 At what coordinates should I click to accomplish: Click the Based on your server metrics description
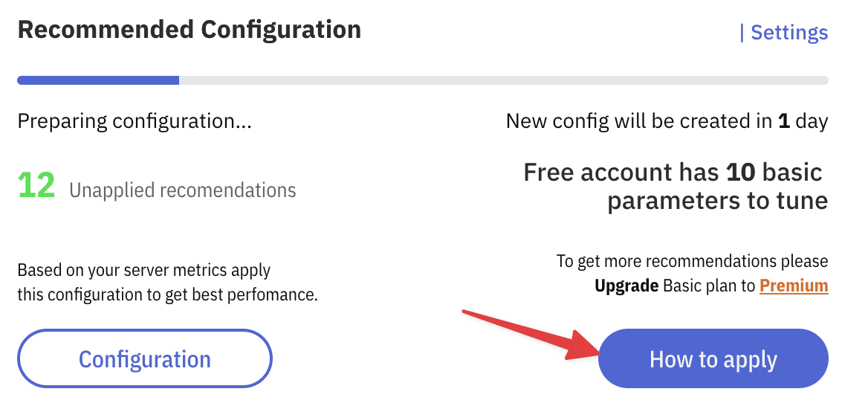[144, 269]
